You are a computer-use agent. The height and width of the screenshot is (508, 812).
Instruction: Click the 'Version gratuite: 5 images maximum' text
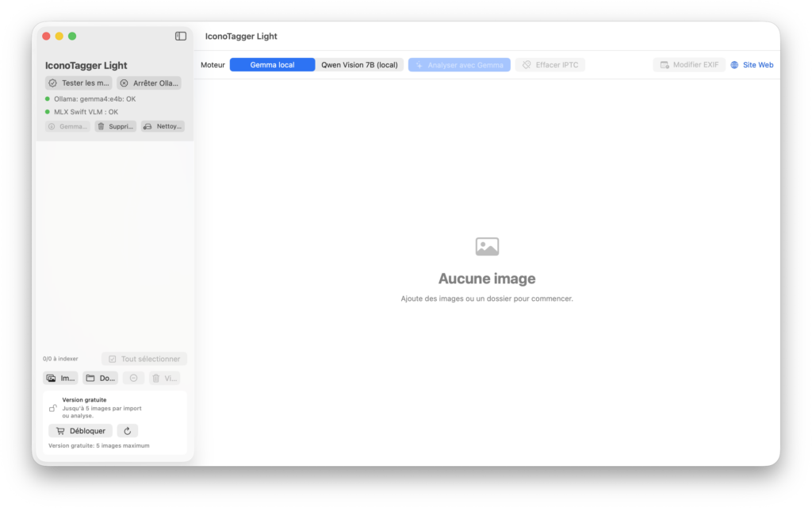pos(99,446)
